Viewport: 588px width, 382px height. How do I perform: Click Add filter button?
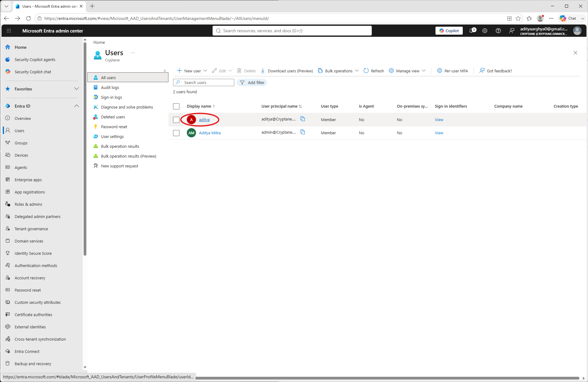[x=252, y=82]
